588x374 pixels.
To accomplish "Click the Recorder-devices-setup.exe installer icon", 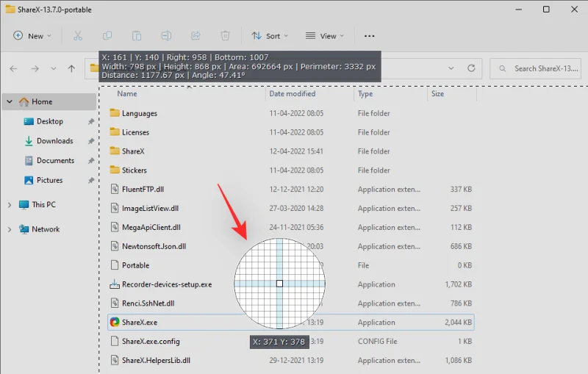I will point(115,284).
